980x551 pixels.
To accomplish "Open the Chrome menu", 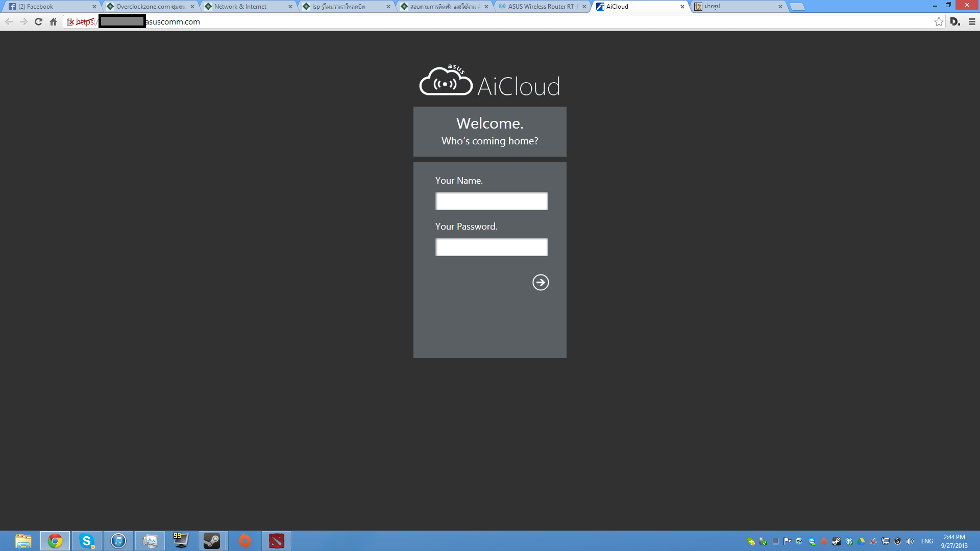I will coord(972,21).
